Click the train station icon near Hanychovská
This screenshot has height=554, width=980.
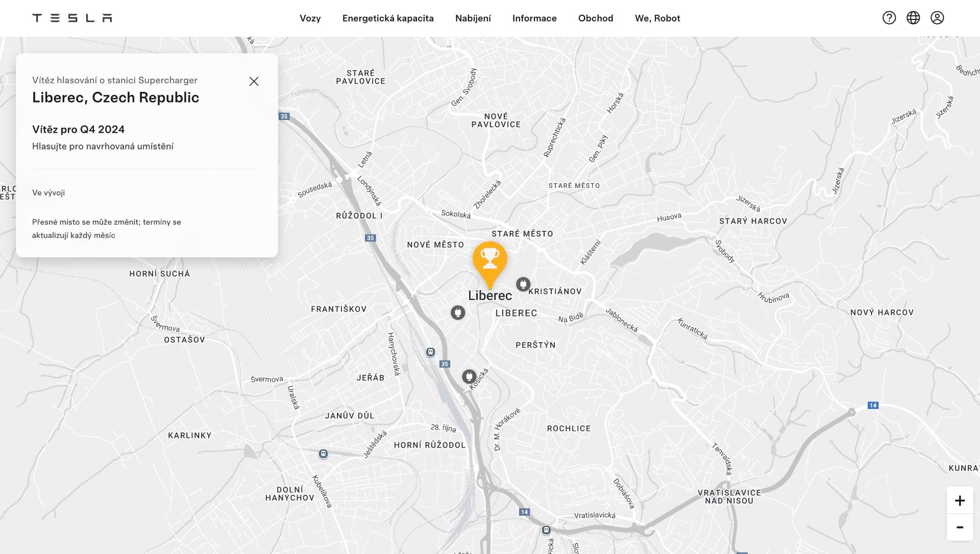(431, 352)
